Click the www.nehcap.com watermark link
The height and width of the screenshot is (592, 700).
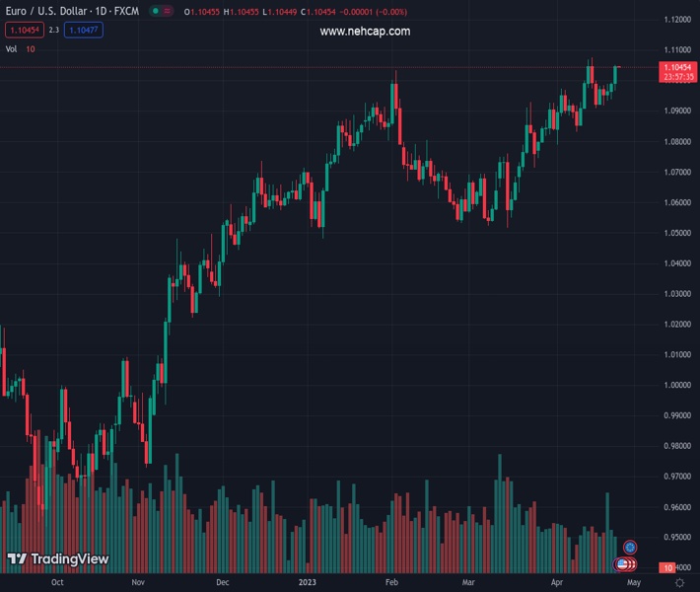[365, 32]
